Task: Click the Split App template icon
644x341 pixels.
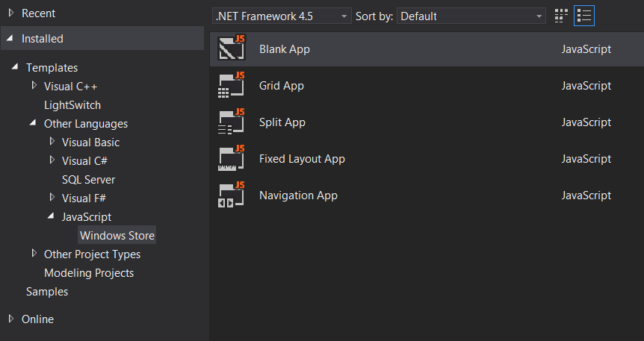Action: (231, 122)
